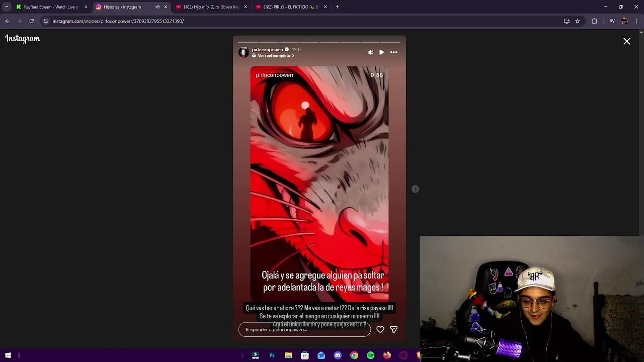Open Firefox from the taskbar
The width and height of the screenshot is (644, 362).
387,355
